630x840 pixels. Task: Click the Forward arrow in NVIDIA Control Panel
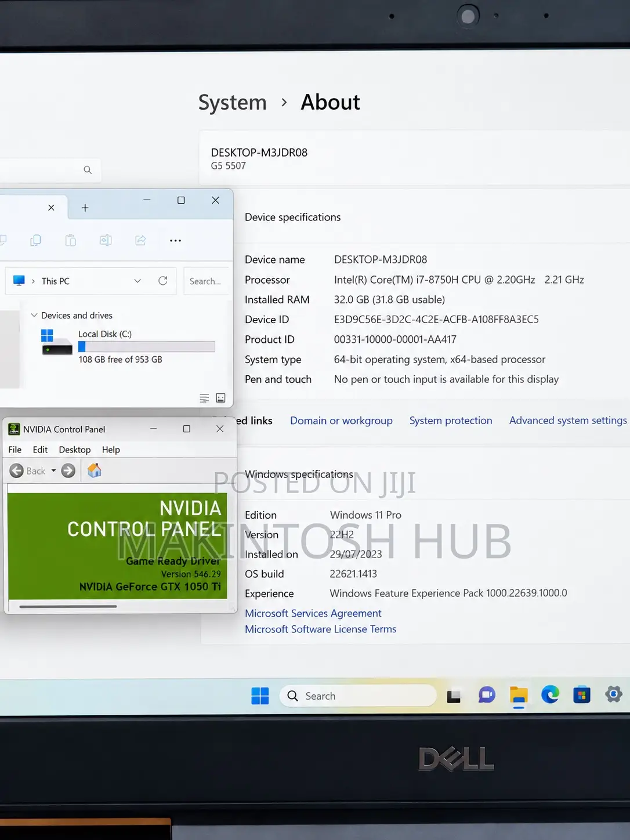[x=68, y=471]
